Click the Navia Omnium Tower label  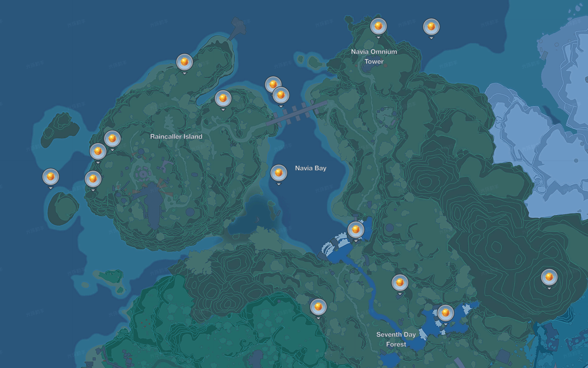(374, 57)
